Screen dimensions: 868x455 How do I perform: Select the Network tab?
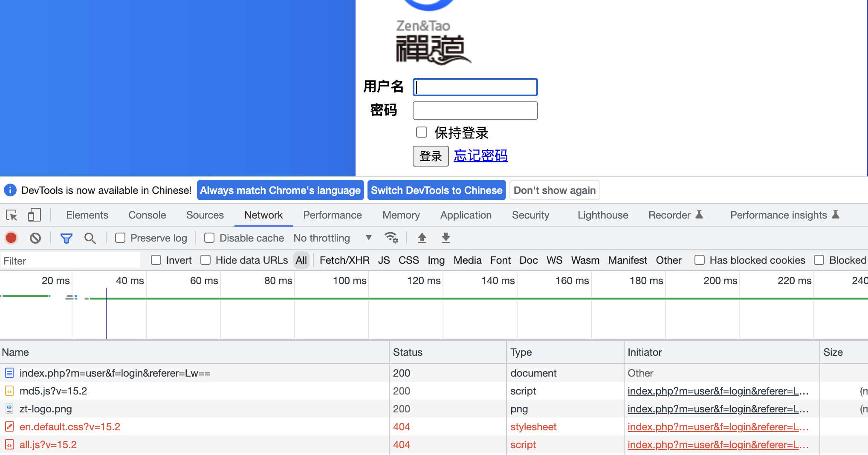tap(263, 215)
